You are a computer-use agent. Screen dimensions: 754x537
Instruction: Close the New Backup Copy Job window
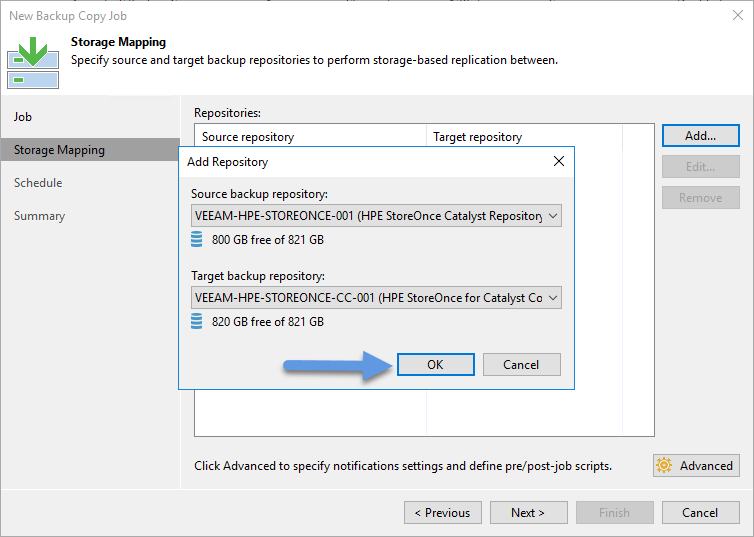(x=738, y=15)
